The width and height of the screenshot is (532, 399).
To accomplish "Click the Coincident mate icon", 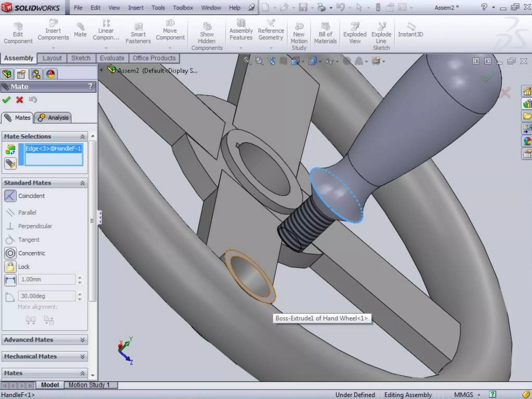I will (10, 196).
